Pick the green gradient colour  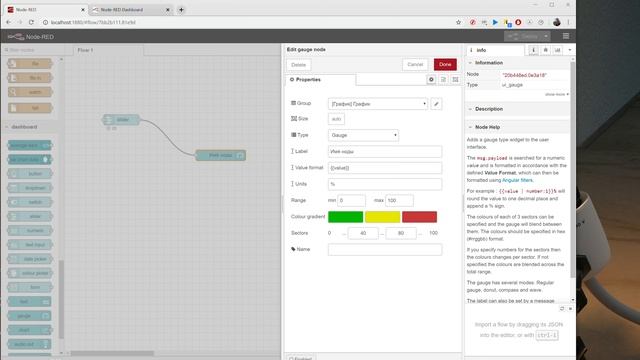tap(345, 217)
